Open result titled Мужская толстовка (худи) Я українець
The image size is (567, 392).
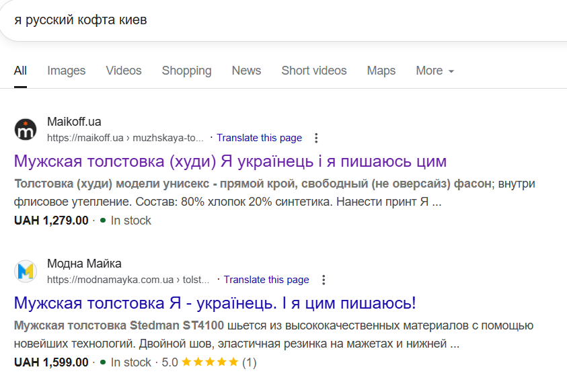(230, 161)
